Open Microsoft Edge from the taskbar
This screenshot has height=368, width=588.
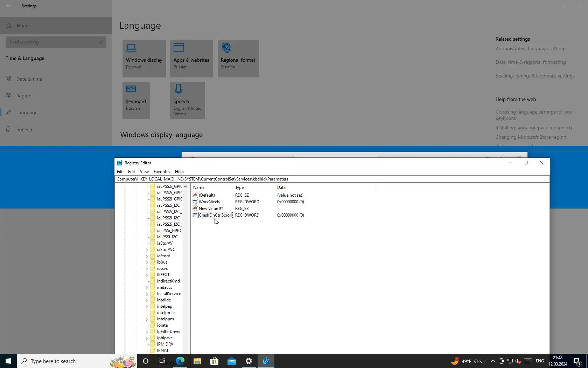click(x=180, y=361)
